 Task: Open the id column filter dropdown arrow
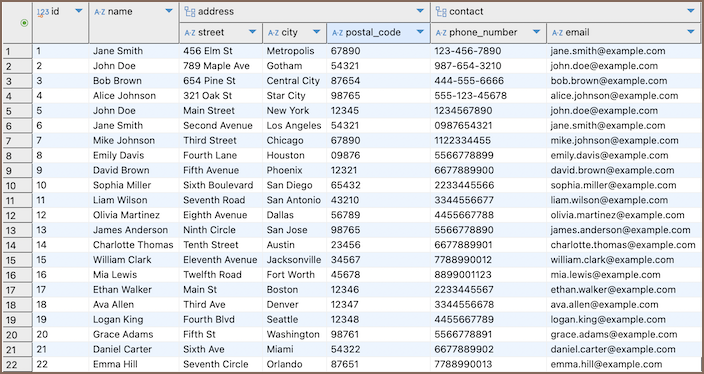pyautogui.click(x=79, y=11)
